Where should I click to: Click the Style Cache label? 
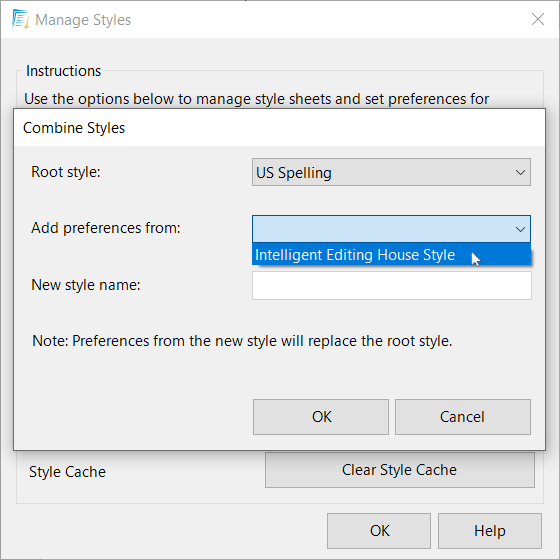[67, 472]
